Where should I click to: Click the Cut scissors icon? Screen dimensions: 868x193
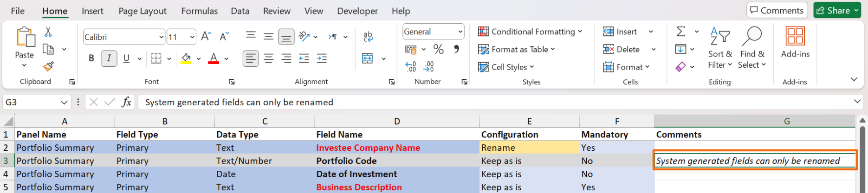coord(48,32)
